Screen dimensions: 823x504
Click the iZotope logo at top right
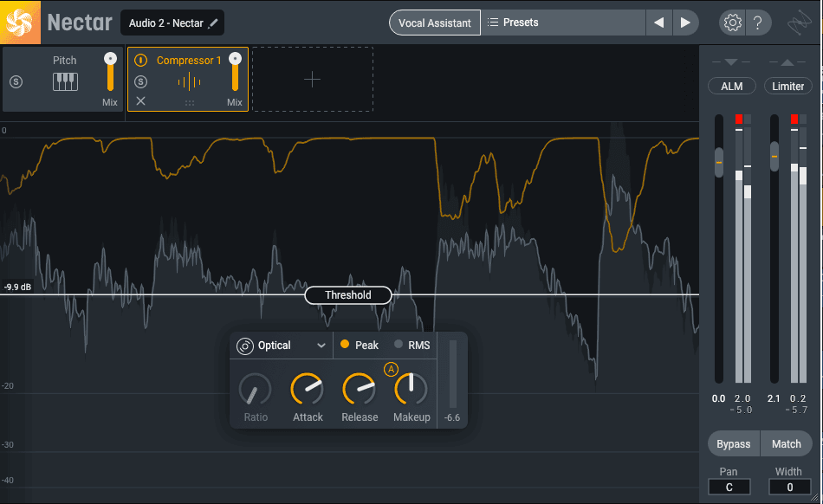pyautogui.click(x=799, y=23)
